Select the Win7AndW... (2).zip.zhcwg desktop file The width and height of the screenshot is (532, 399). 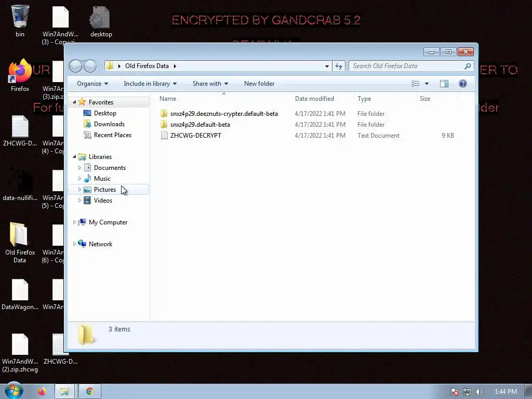[x=20, y=353]
